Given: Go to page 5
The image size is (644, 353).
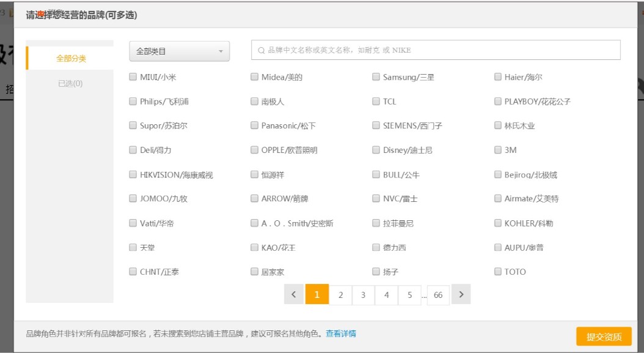Looking at the screenshot, I should (x=409, y=295).
